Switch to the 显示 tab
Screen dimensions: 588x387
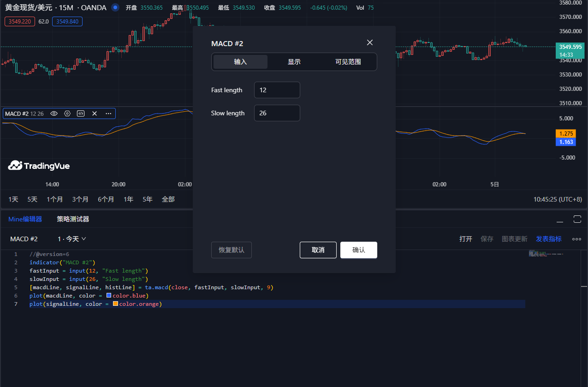coord(294,62)
